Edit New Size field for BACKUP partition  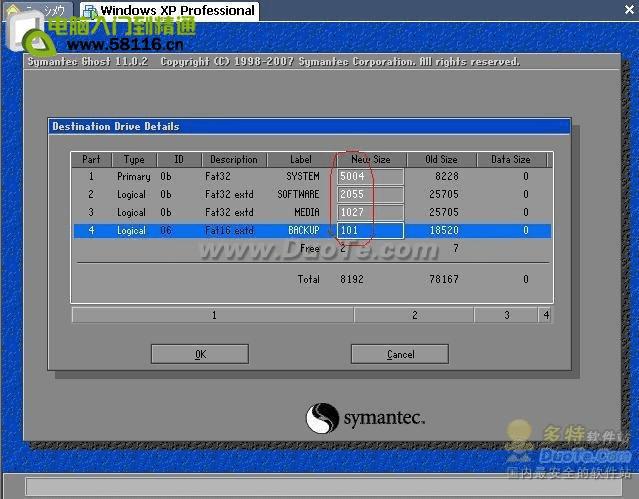point(370,230)
